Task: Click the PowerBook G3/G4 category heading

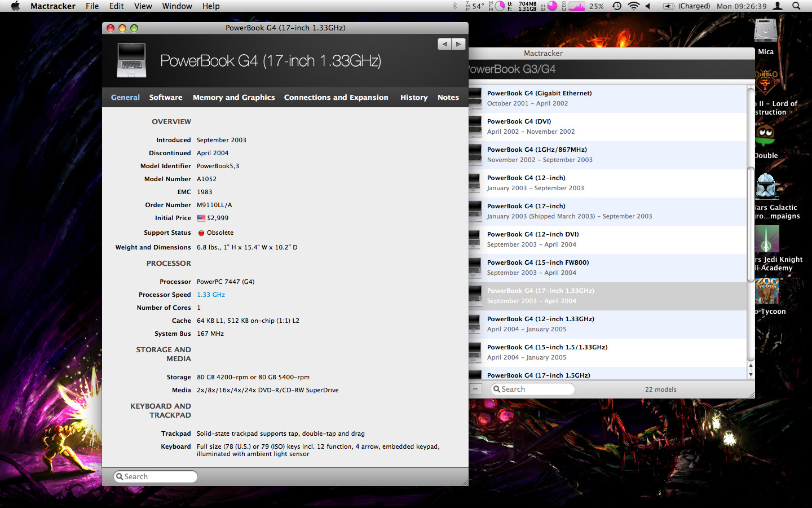Action: [512, 69]
